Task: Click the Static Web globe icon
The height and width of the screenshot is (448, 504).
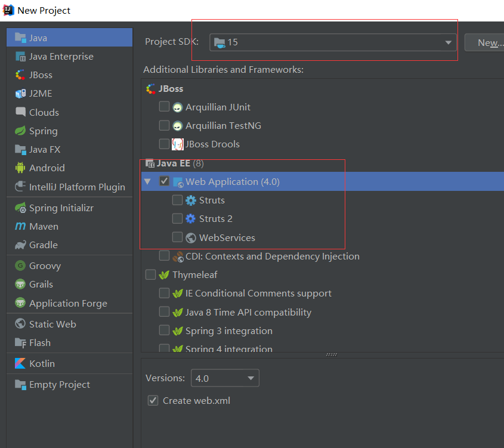Action: [20, 324]
